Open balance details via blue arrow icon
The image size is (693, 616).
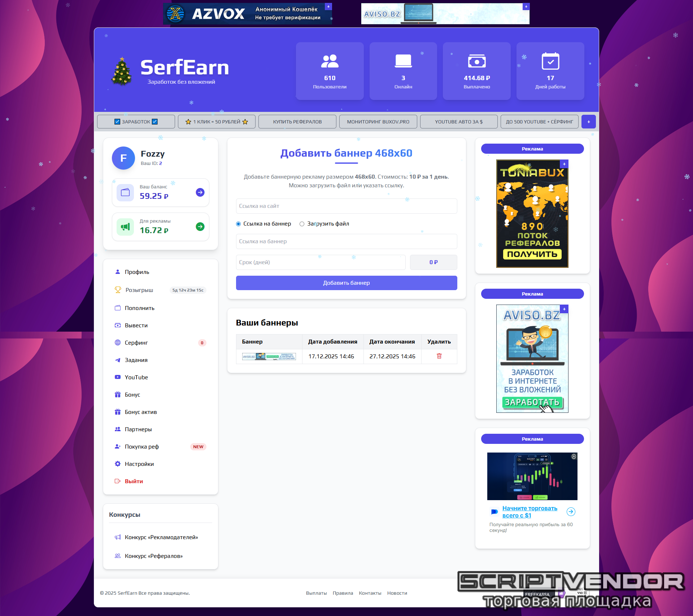click(x=200, y=192)
